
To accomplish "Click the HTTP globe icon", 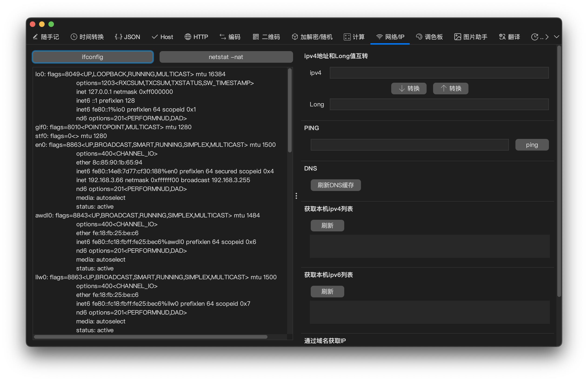I will pyautogui.click(x=187, y=36).
